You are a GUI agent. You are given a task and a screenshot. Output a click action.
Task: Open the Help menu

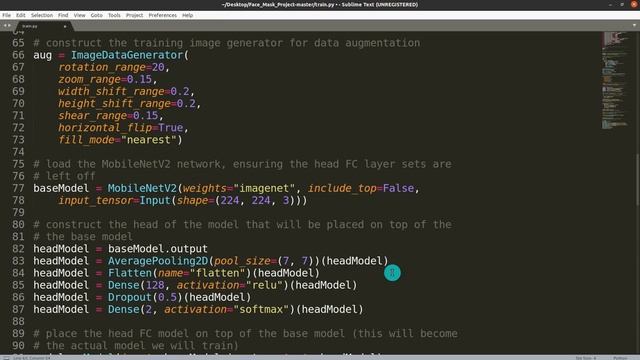[x=188, y=15]
